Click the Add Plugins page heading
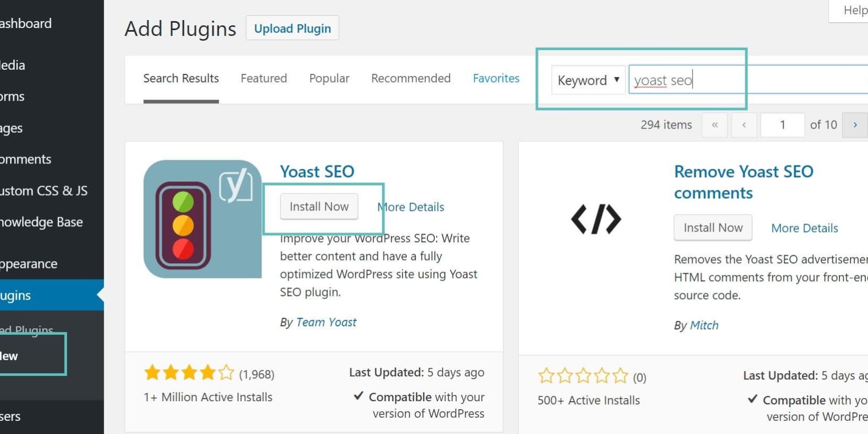 180,29
